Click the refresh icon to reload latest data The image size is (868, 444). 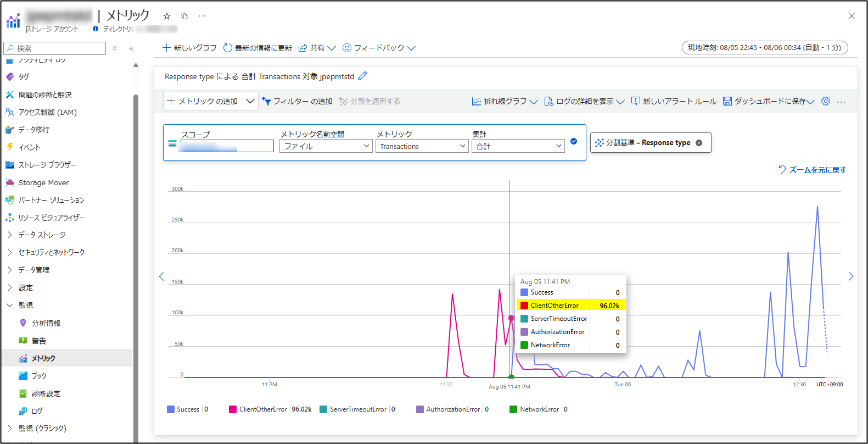[228, 48]
